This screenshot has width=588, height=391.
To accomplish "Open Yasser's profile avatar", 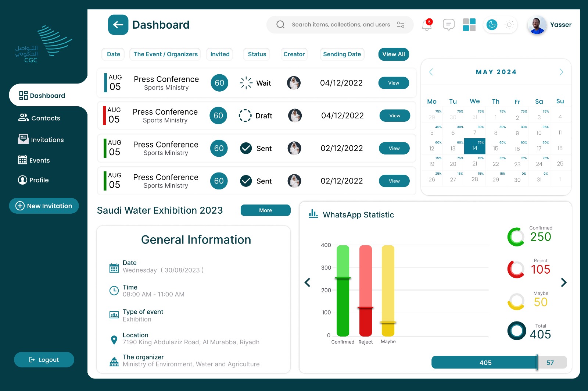I will 537,25.
